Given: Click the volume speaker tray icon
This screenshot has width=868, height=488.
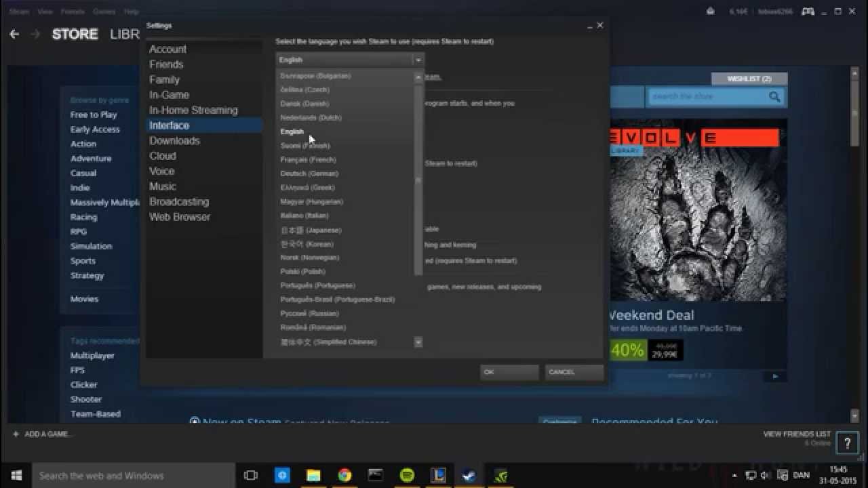Looking at the screenshot, I should coord(765,475).
